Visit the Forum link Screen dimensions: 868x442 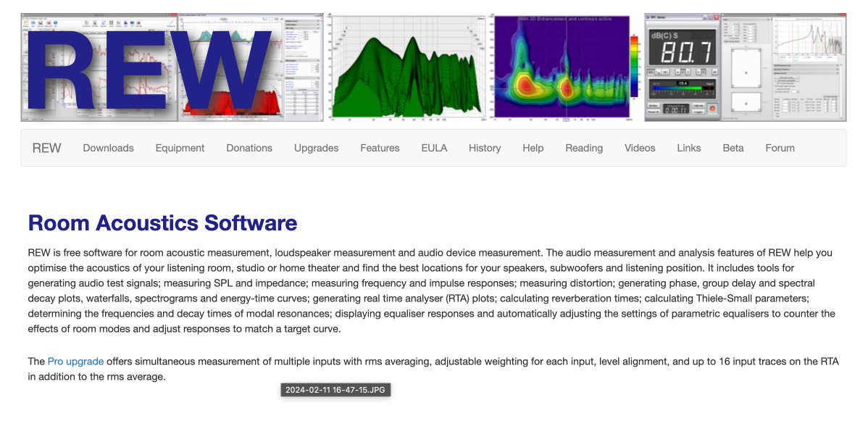780,148
